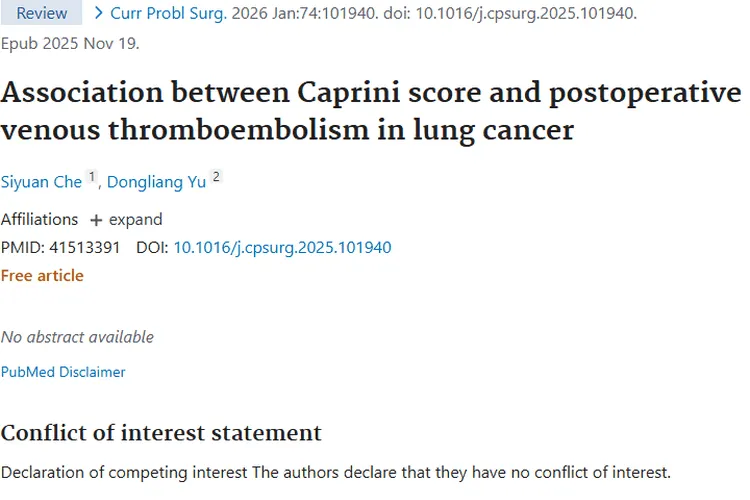Viewport: 750px width, 500px height.
Task: Open the PubMed Disclaimer link
Action: point(63,372)
